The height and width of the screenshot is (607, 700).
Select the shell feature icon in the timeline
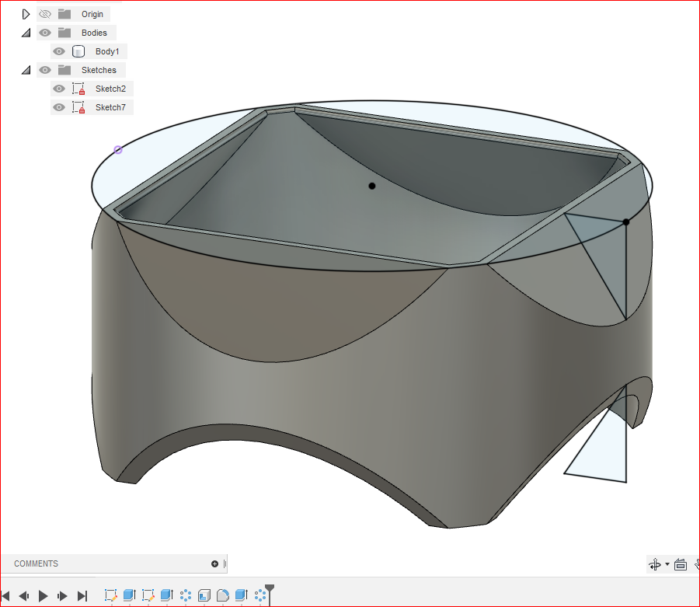tap(204, 595)
